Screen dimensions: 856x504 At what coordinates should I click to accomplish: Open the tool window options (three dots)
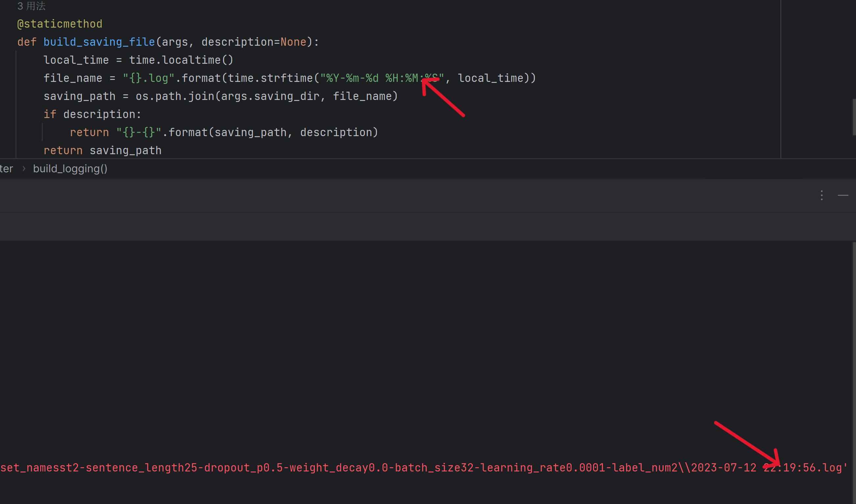pyautogui.click(x=821, y=195)
